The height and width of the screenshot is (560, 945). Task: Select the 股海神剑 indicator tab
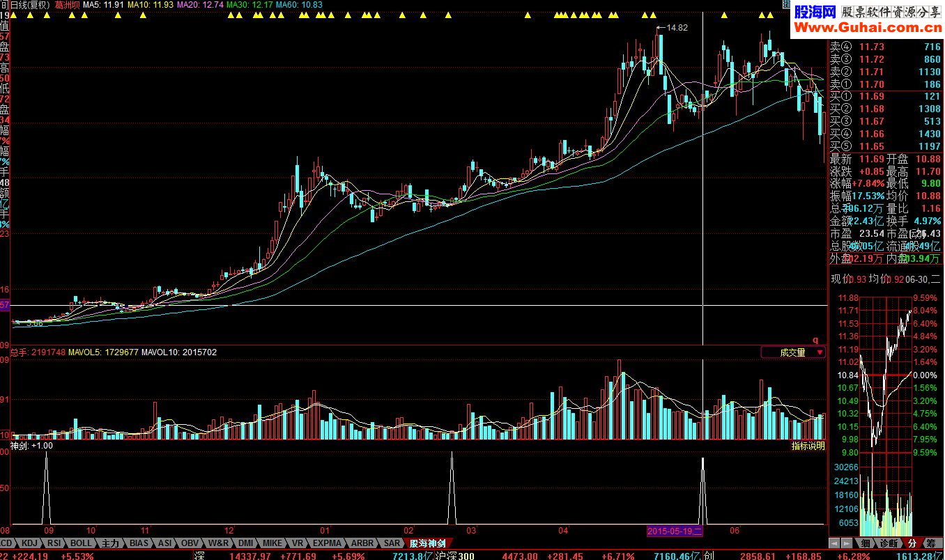[x=427, y=543]
